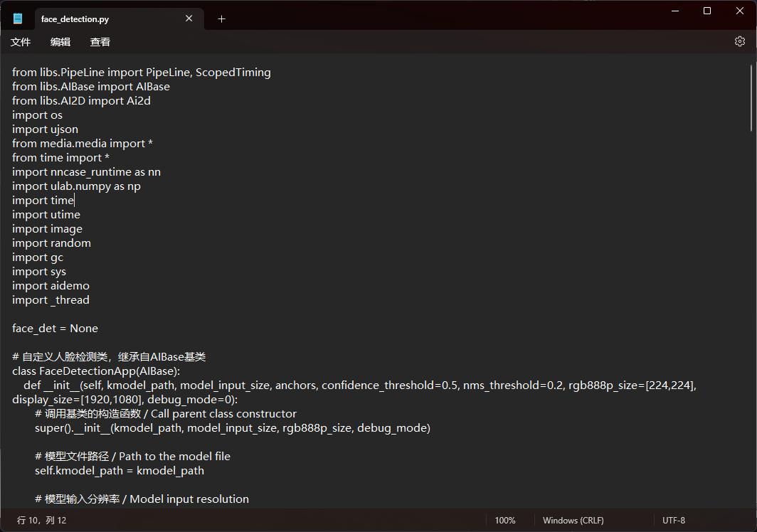Image resolution: width=757 pixels, height=532 pixels.
Task: Click the line and column position indicator
Action: pos(41,521)
